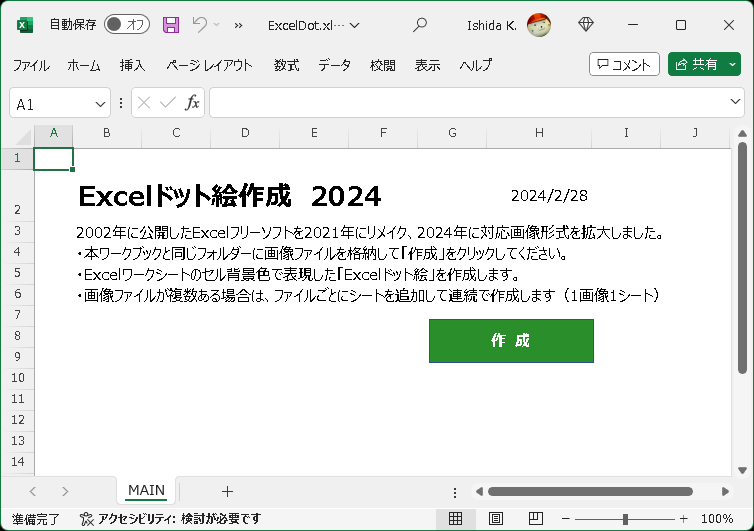The width and height of the screenshot is (754, 531).
Task: Click the Name Box showing A1
Action: [x=51, y=104]
